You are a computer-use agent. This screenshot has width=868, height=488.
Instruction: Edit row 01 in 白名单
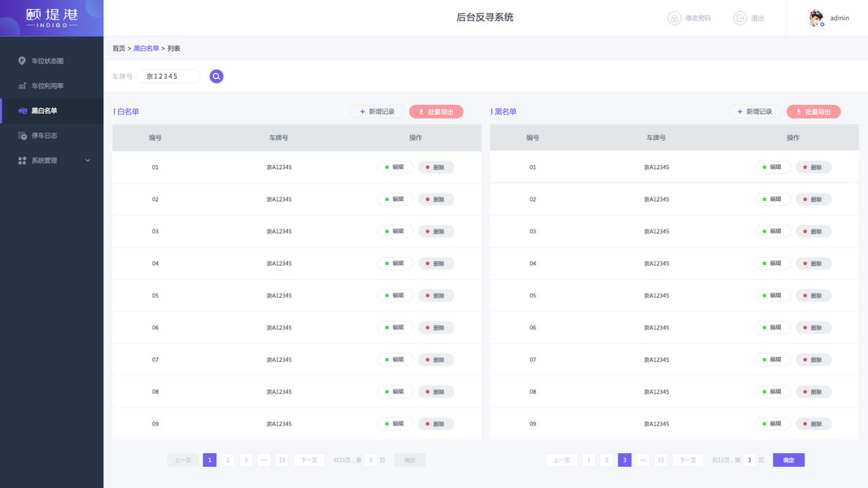pos(395,167)
